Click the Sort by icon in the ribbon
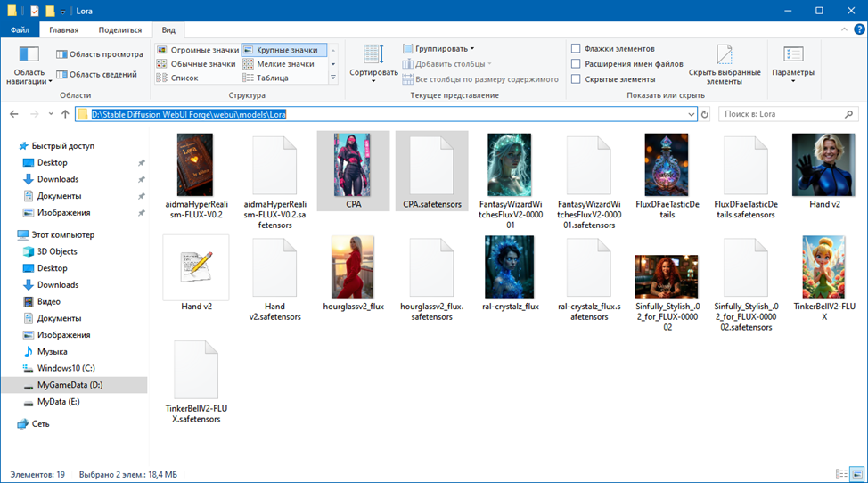This screenshot has height=483, width=868. tap(373, 55)
